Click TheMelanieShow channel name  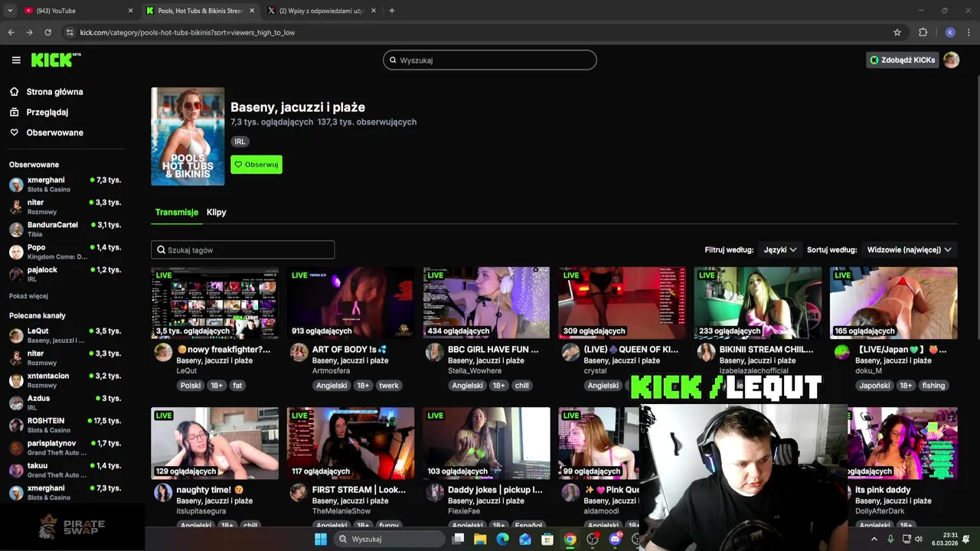pos(341,511)
